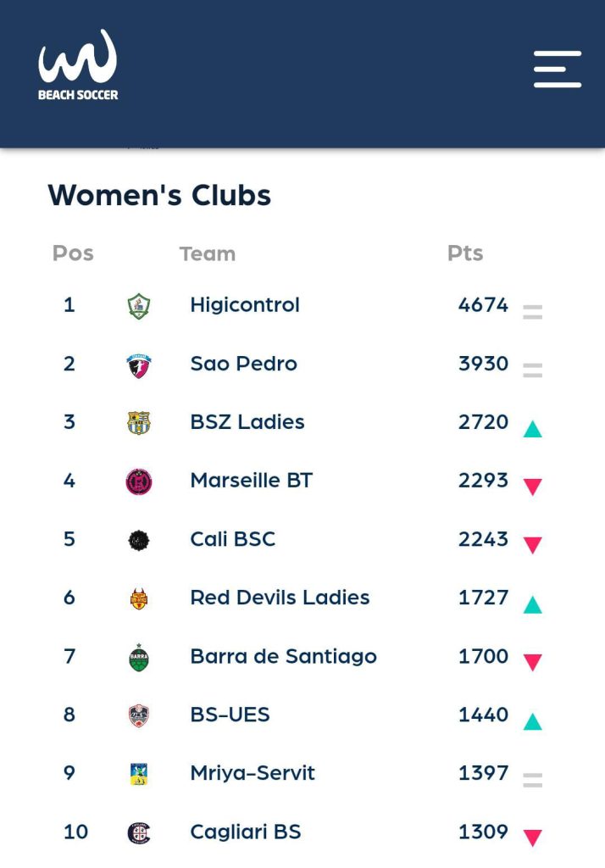Click the BSZ Ladies club crest
Image resolution: width=605 pixels, height=868 pixels.
[x=138, y=423]
